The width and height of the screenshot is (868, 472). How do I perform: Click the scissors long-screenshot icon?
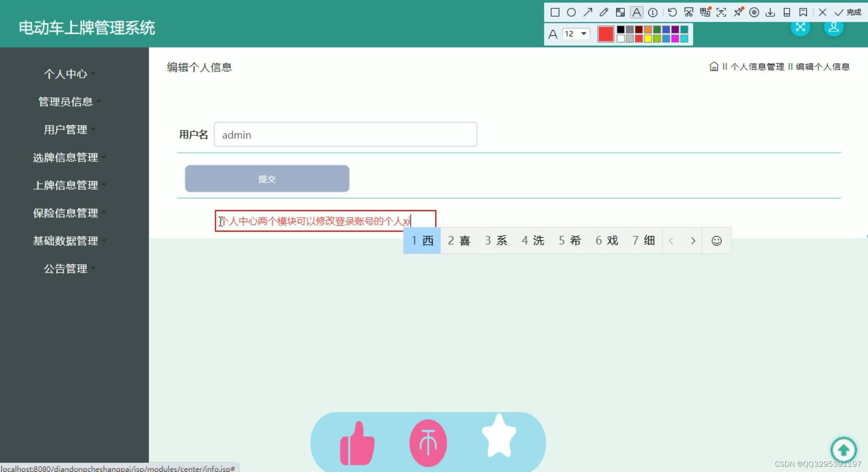click(689, 12)
